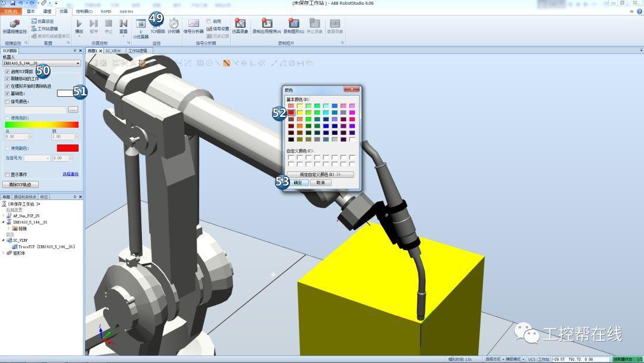Open the 信号分析器 signal analyzer icon

tap(193, 24)
